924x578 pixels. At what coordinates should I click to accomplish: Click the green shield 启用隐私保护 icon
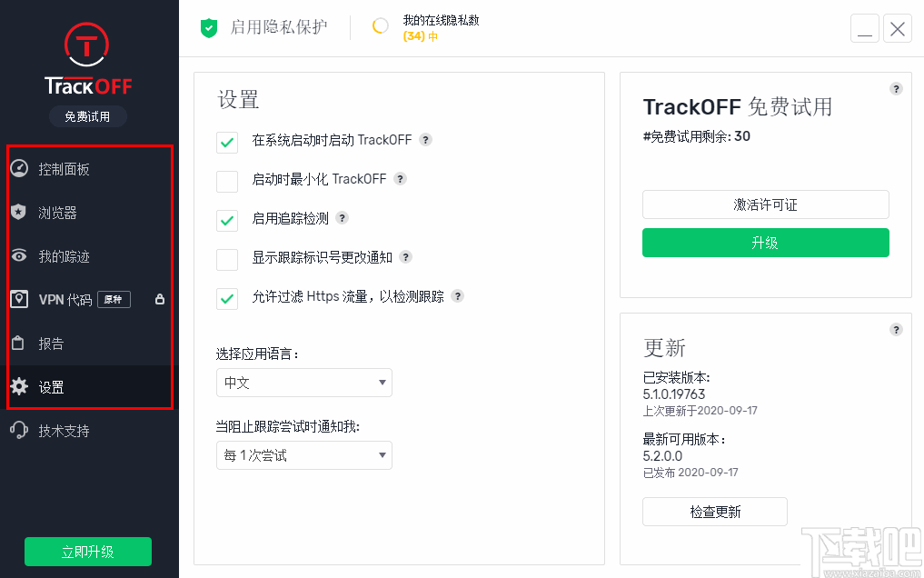[x=208, y=27]
